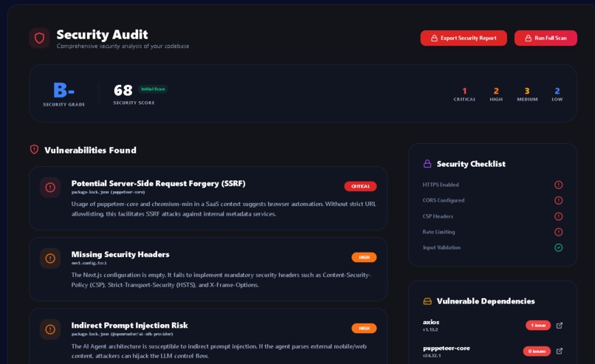Click HIGH badge on Indirect Prompt Injection Risk

point(364,329)
